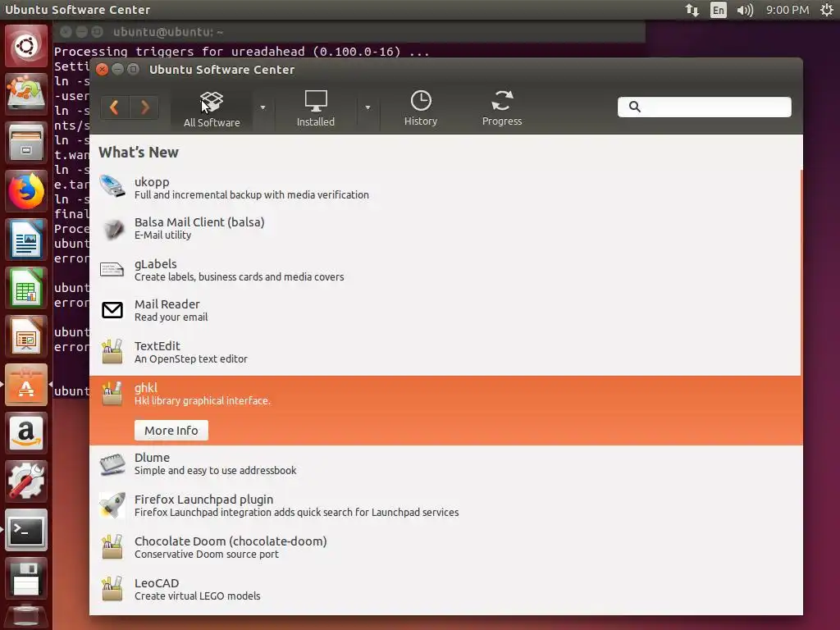Viewport: 840px width, 630px height.
Task: Launch LibreOffice Calc from the launcher
Action: tap(25, 288)
